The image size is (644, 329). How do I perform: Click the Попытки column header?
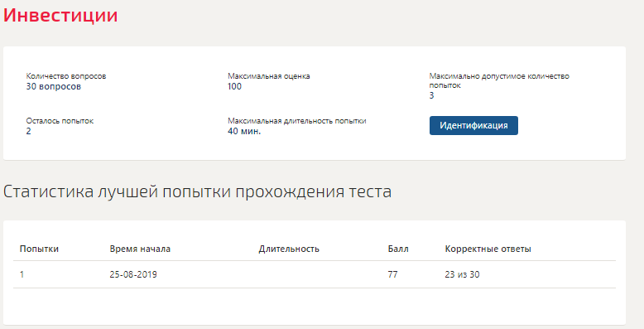(x=39, y=249)
